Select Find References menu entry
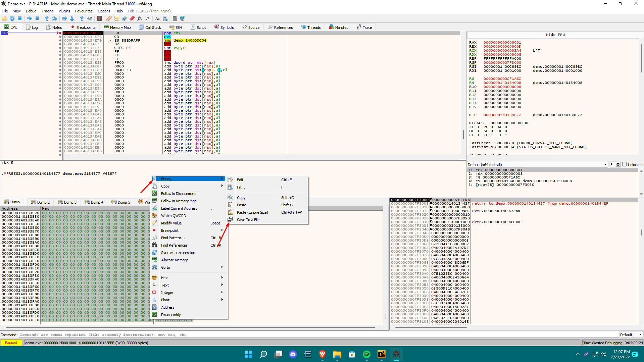644x362 pixels. 189,245
